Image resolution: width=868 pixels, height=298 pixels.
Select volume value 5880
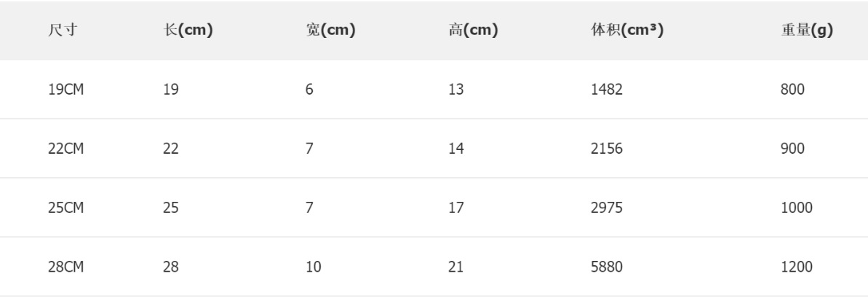pyautogui.click(x=606, y=269)
